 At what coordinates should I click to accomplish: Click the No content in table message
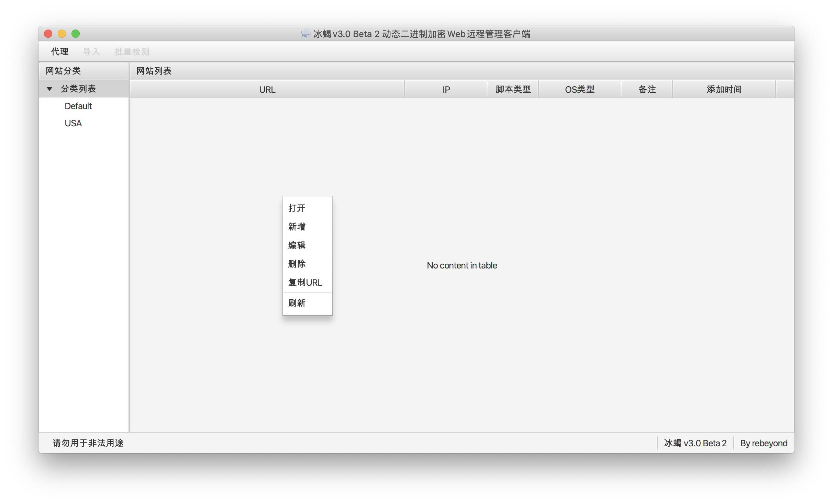click(x=462, y=265)
